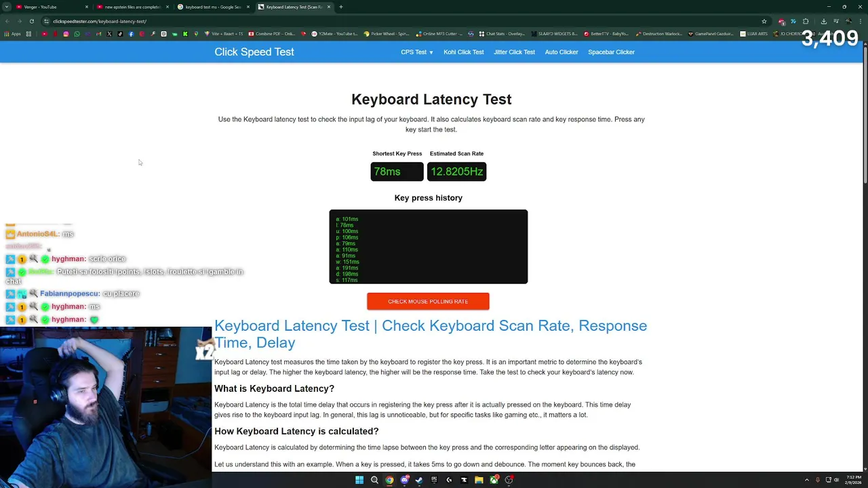The width and height of the screenshot is (868, 488).
Task: Show hidden system tray icons chevron
Action: tap(807, 480)
